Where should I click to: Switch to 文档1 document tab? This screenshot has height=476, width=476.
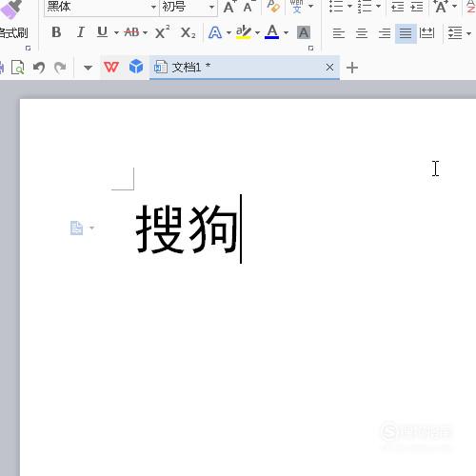(245, 68)
